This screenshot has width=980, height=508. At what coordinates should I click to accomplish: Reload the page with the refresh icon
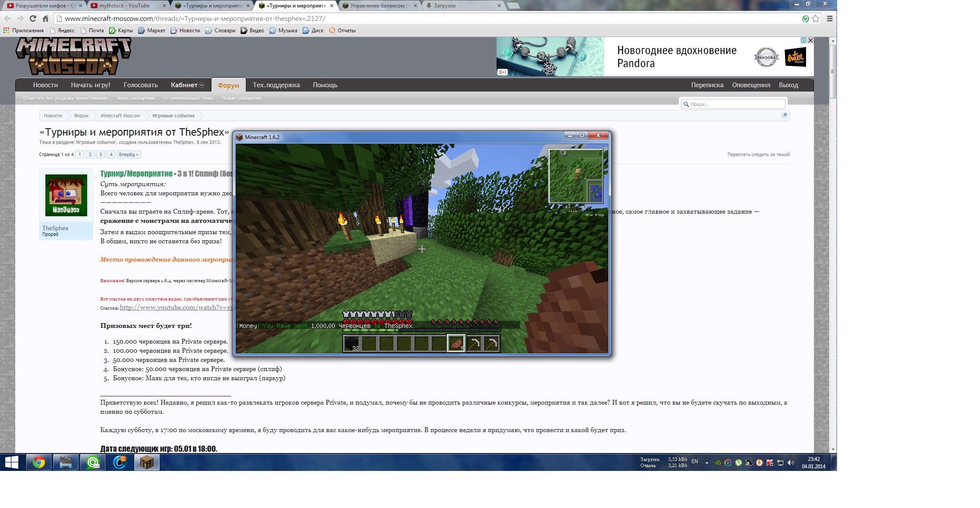click(x=33, y=18)
